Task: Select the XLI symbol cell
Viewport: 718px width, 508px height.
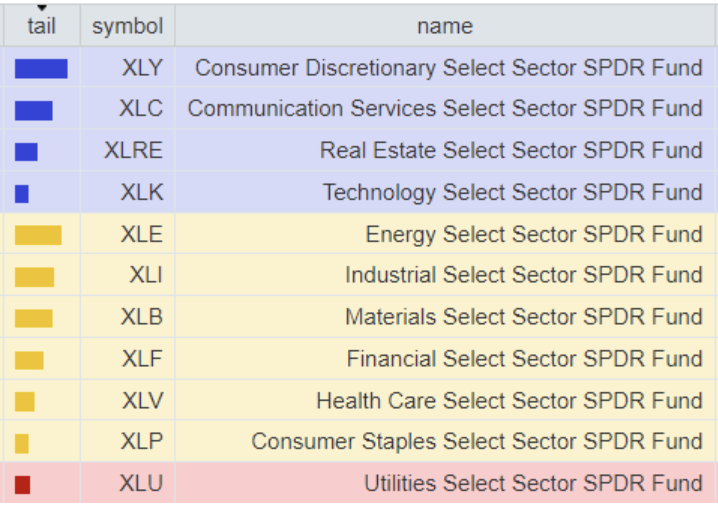Action: click(127, 275)
